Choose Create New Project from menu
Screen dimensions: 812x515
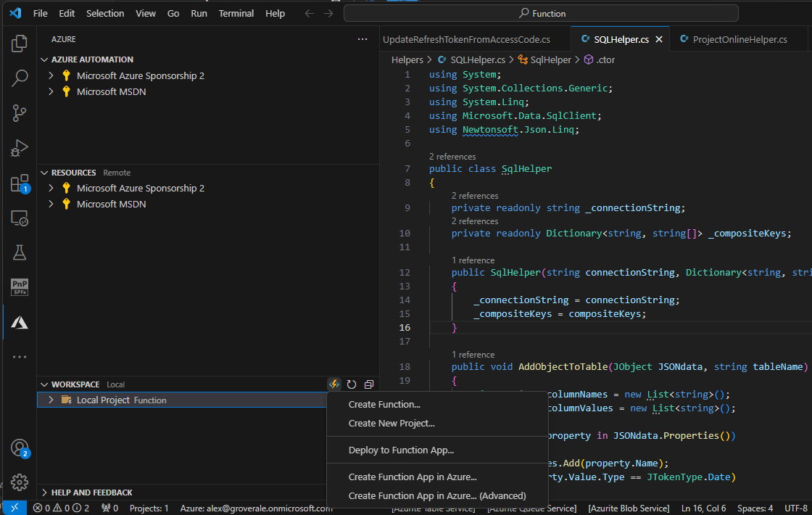[x=391, y=424]
